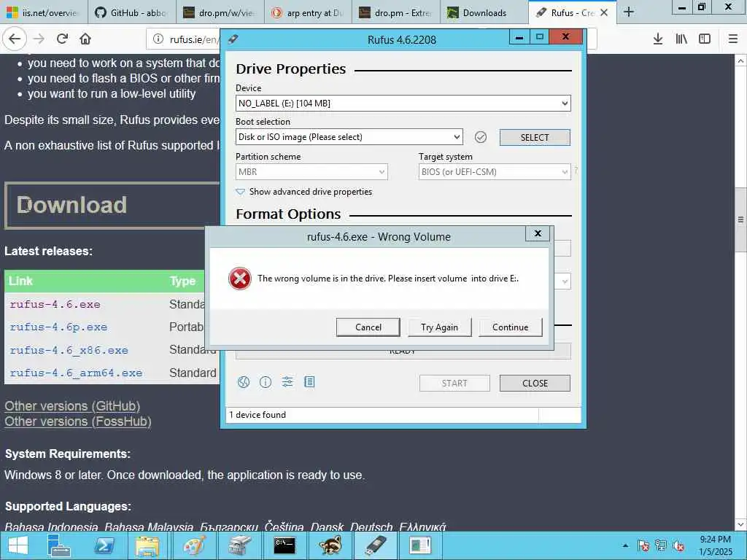
Task: Click the Rufus USB drive taskbar icon
Action: click(375, 545)
